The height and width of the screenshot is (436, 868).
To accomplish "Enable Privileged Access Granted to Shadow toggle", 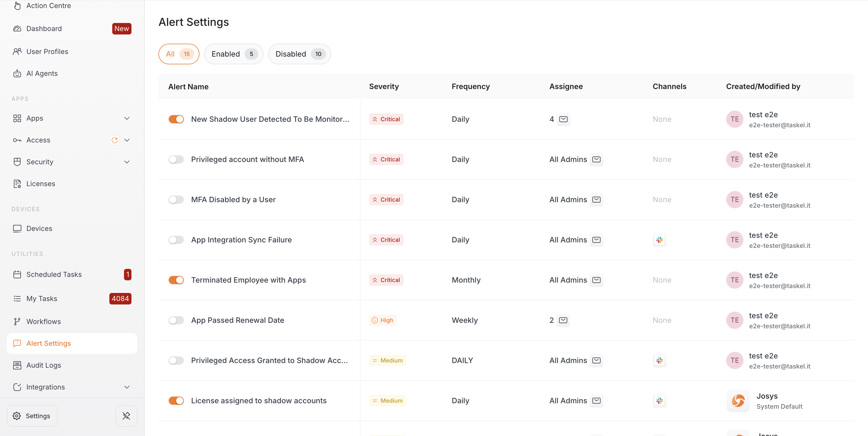I will click(x=176, y=360).
